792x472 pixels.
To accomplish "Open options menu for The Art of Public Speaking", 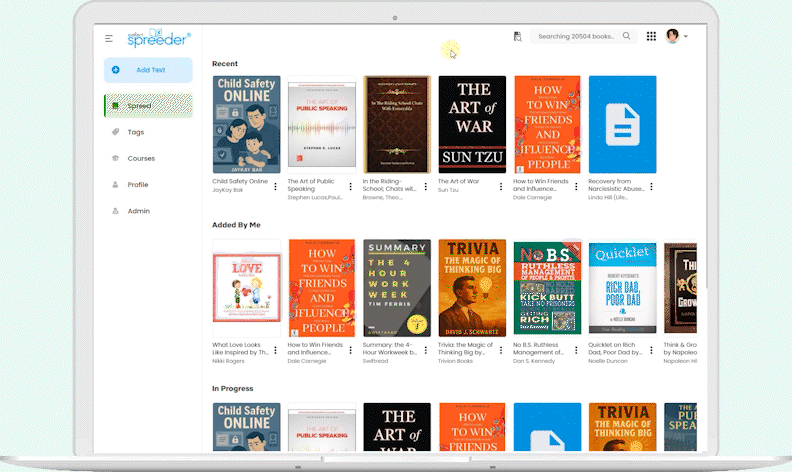I will (351, 186).
